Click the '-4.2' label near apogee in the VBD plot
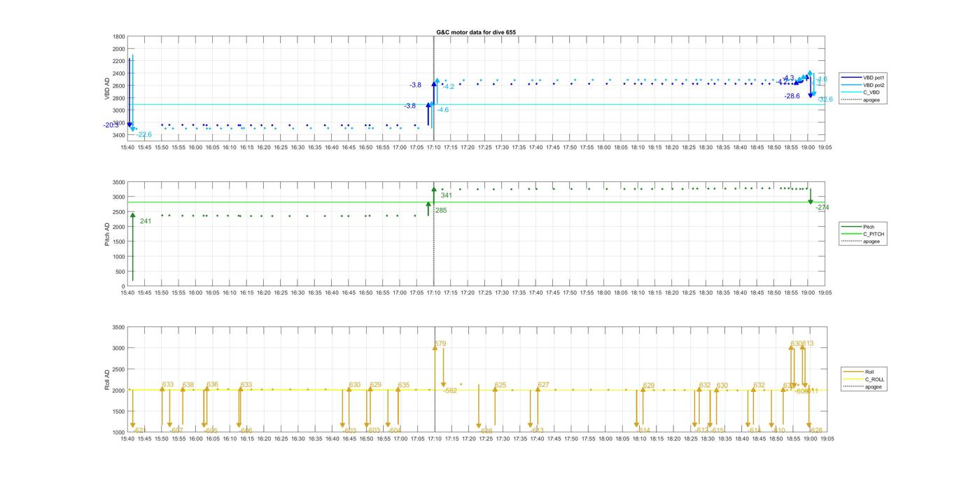This screenshot has width=980, height=485. tap(448, 87)
